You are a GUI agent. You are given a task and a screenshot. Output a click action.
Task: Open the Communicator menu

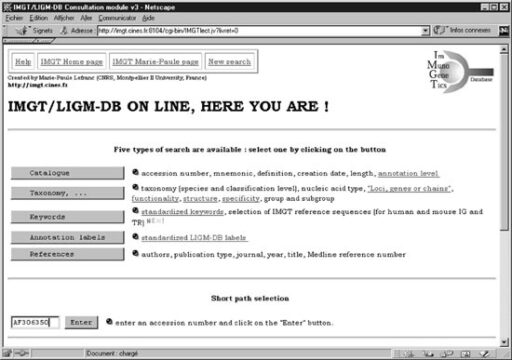tap(117, 18)
